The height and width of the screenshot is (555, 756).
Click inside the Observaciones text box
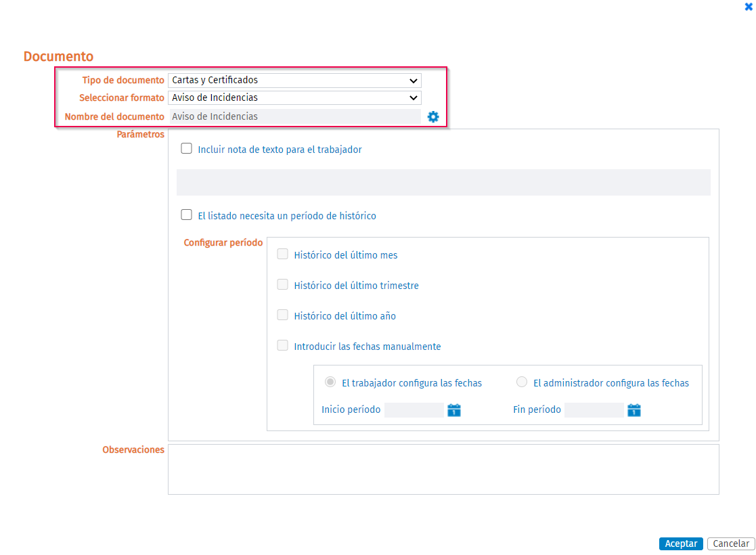click(443, 469)
